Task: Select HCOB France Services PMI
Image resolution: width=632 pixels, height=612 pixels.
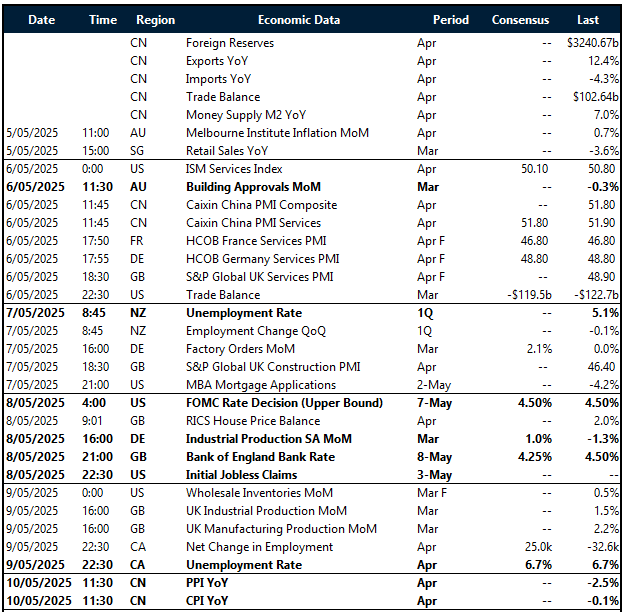Action: pos(256,241)
